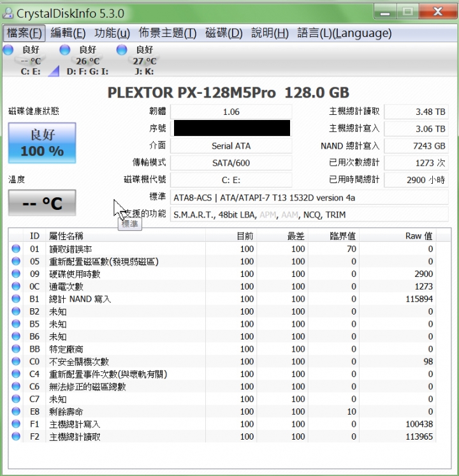The height and width of the screenshot is (476, 459).
Task: Open the 說明(H) menu
Action: pyautogui.click(x=270, y=33)
